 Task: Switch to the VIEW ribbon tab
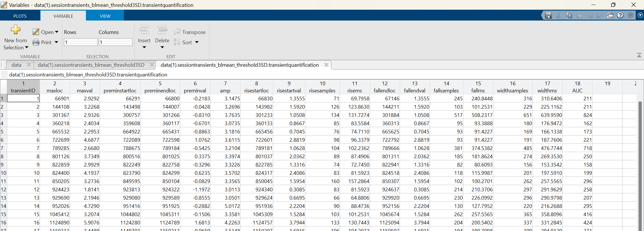click(105, 16)
